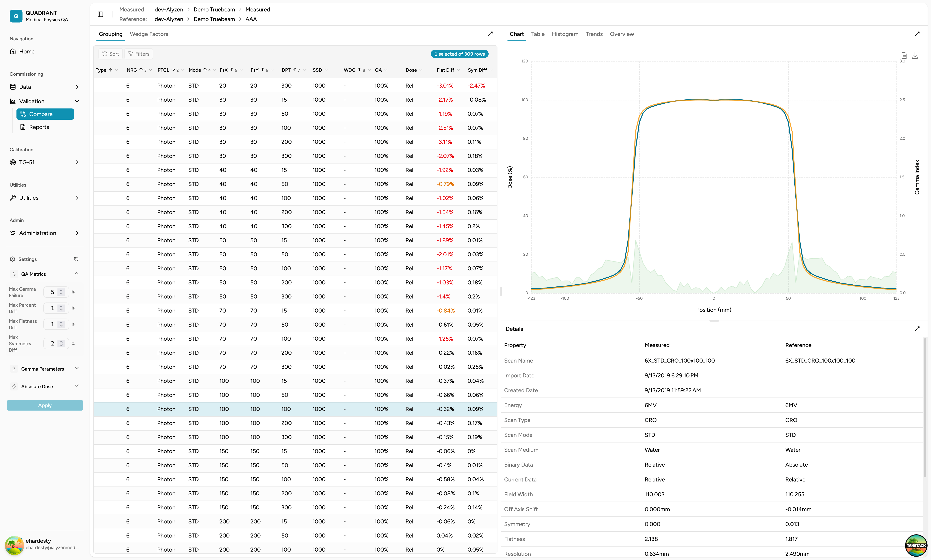This screenshot has height=560, width=931.
Task: Click the Quadrant logo icon
Action: pos(16,16)
